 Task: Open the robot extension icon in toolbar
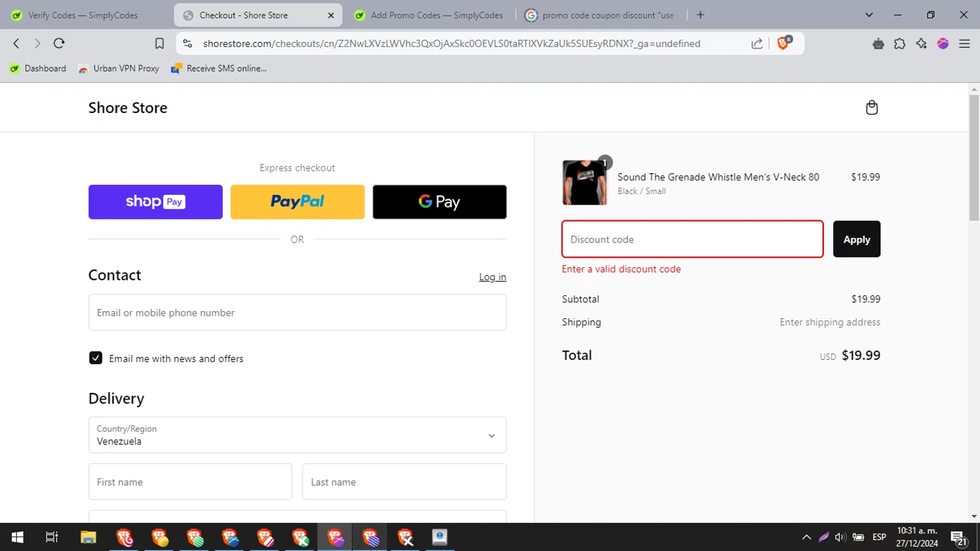coord(878,43)
